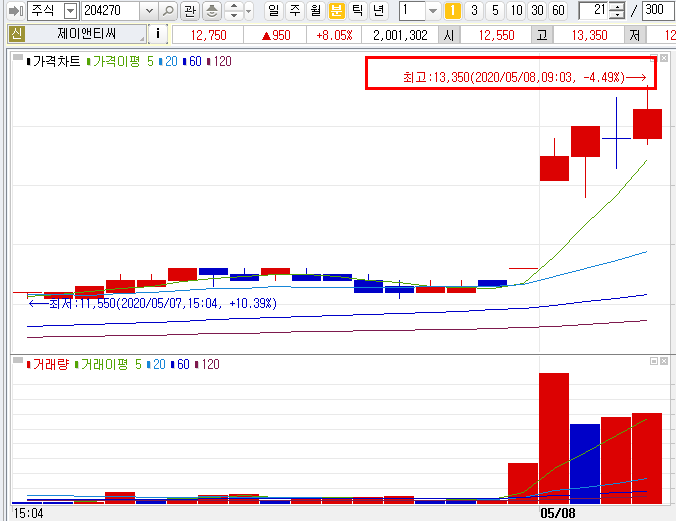Click the tall blue volume bar
This screenshot has height=521, width=676.
tap(585, 464)
